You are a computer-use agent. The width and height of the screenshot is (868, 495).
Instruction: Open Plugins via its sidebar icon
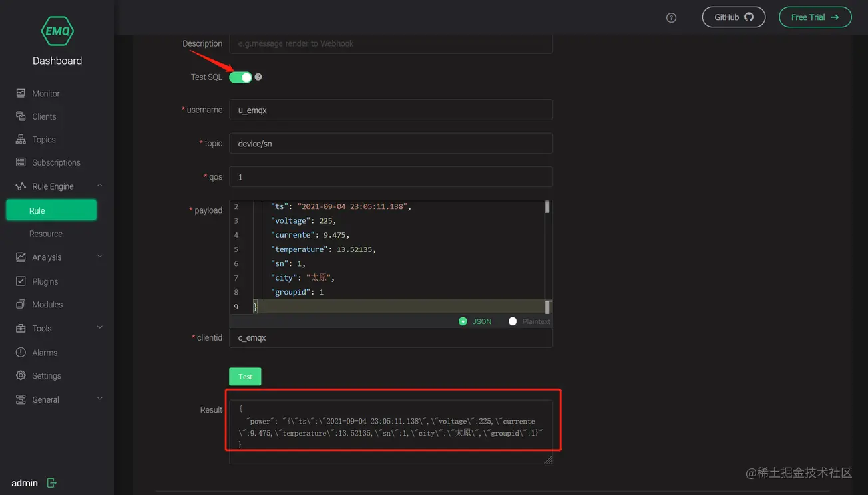point(21,281)
